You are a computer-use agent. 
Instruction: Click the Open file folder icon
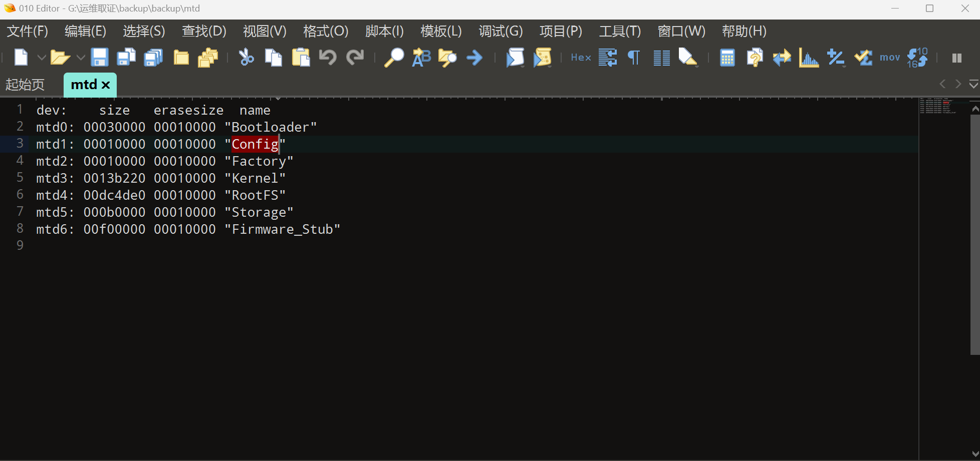click(60, 58)
